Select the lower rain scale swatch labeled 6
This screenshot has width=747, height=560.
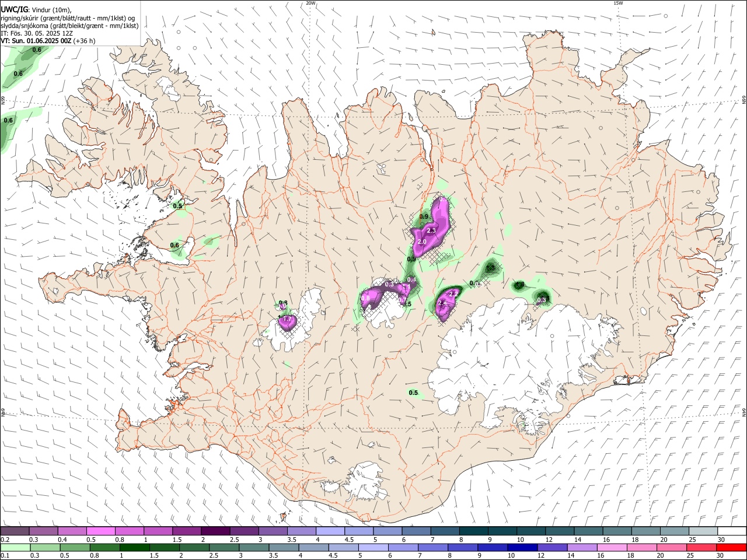[x=403, y=547]
